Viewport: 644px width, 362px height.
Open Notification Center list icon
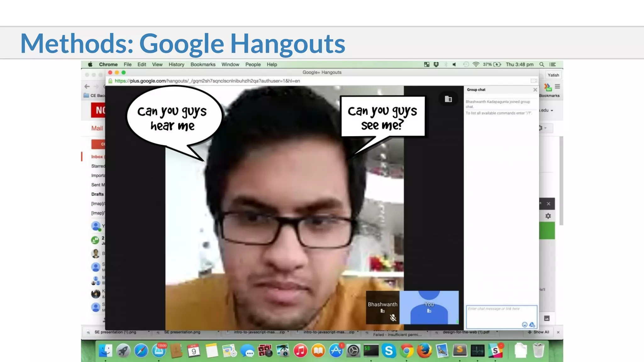pyautogui.click(x=552, y=64)
